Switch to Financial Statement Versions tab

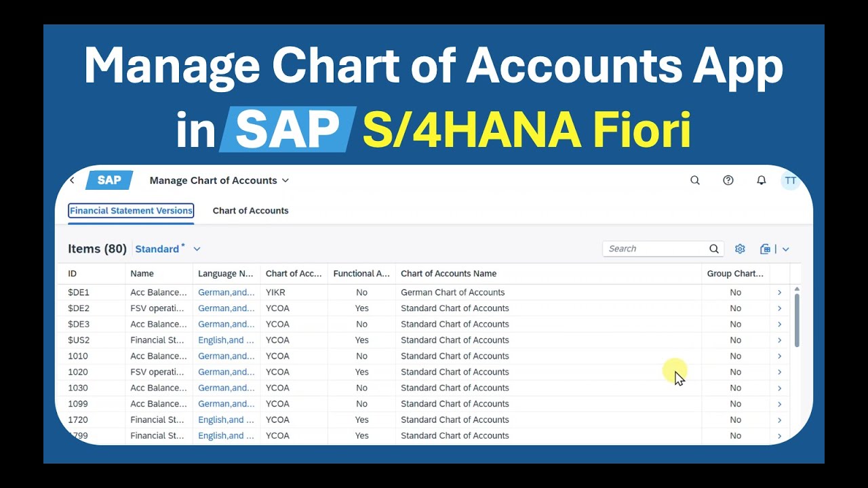click(x=131, y=211)
